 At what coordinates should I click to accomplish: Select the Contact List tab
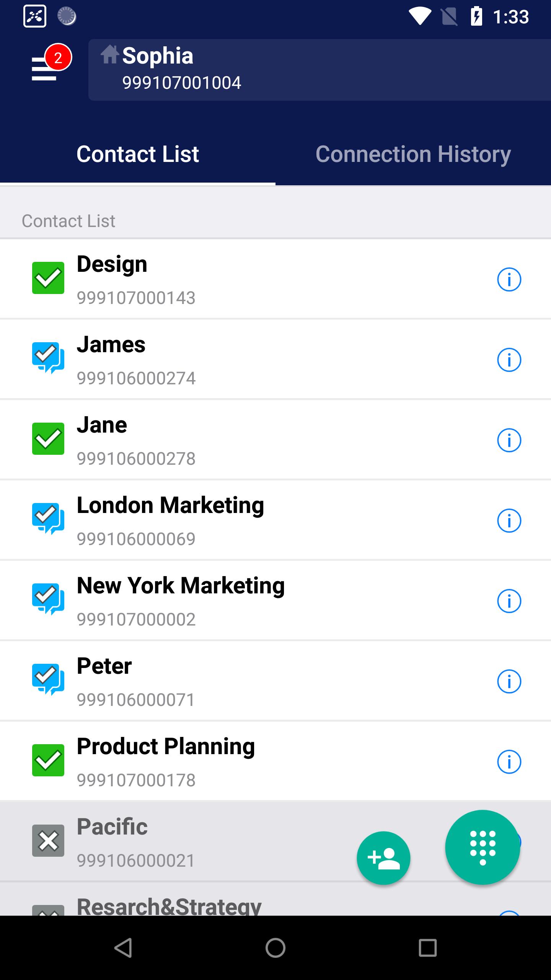[138, 154]
